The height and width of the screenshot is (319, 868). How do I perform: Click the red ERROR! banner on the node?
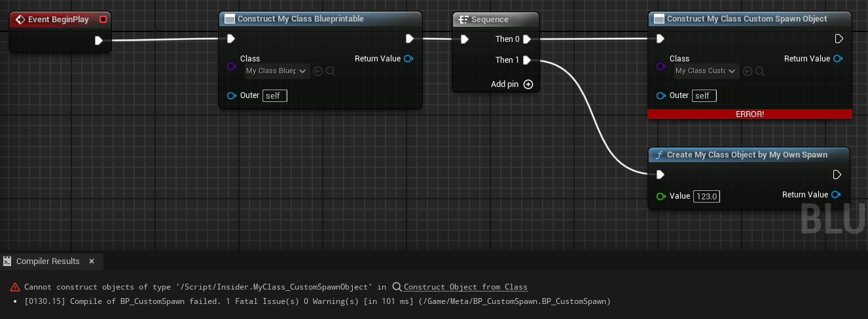[750, 114]
